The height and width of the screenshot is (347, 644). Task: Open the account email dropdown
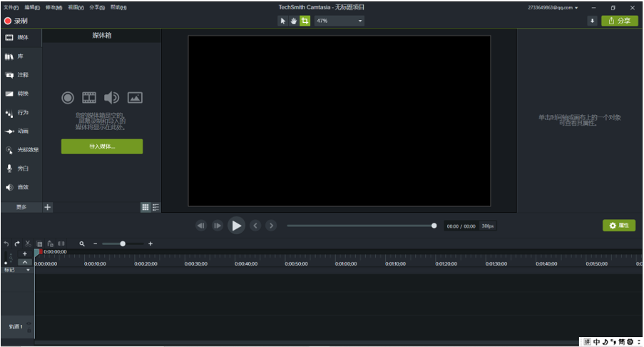[553, 7]
